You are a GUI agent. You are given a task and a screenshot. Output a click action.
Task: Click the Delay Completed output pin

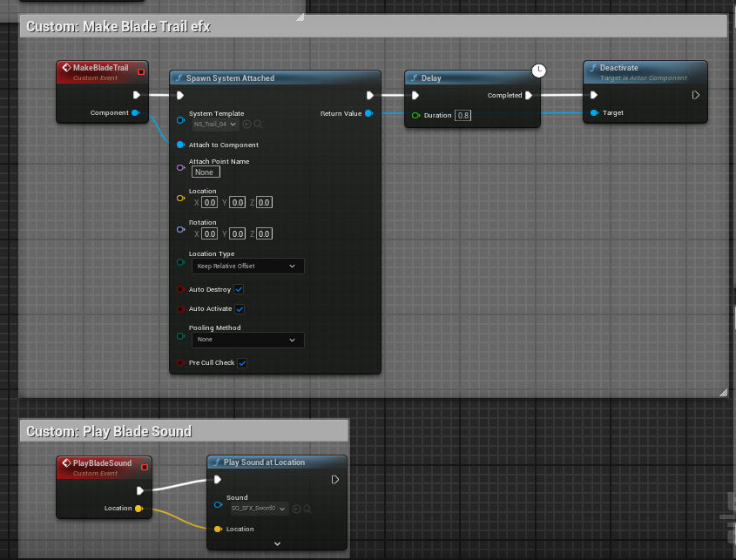pos(529,95)
